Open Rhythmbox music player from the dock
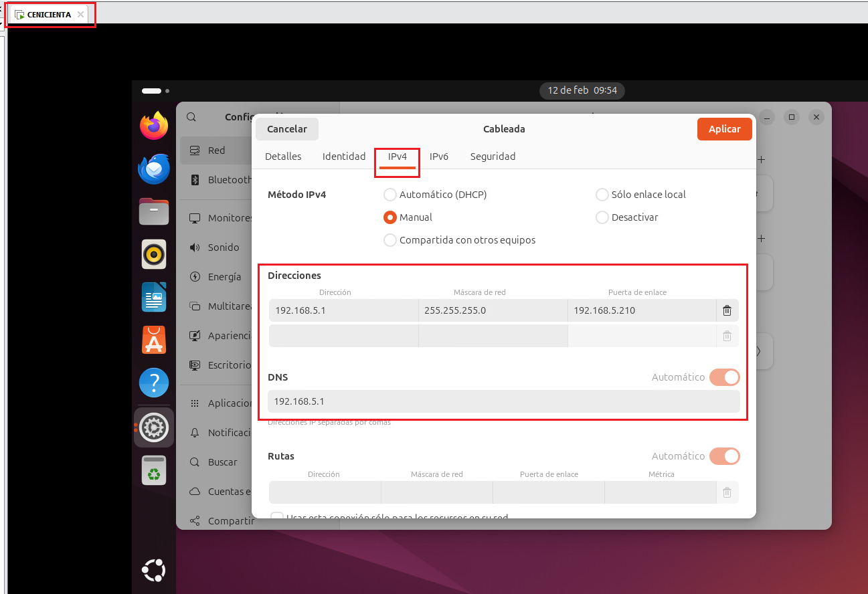868x594 pixels. point(153,254)
